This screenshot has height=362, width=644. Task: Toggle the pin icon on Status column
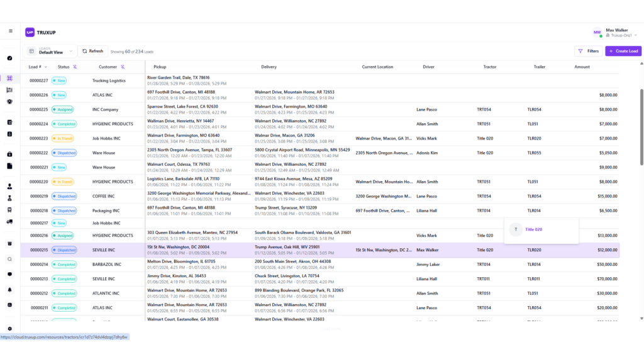(x=75, y=67)
